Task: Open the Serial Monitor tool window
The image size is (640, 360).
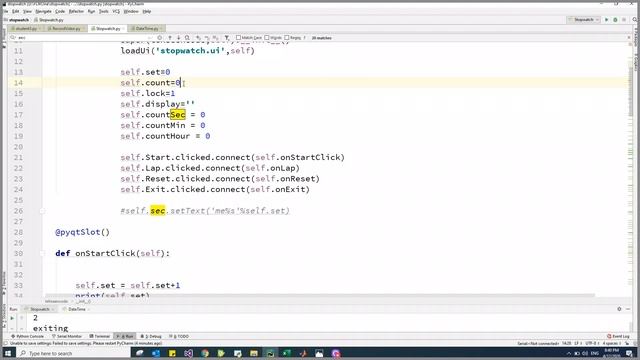Action: pyautogui.click(x=67, y=336)
